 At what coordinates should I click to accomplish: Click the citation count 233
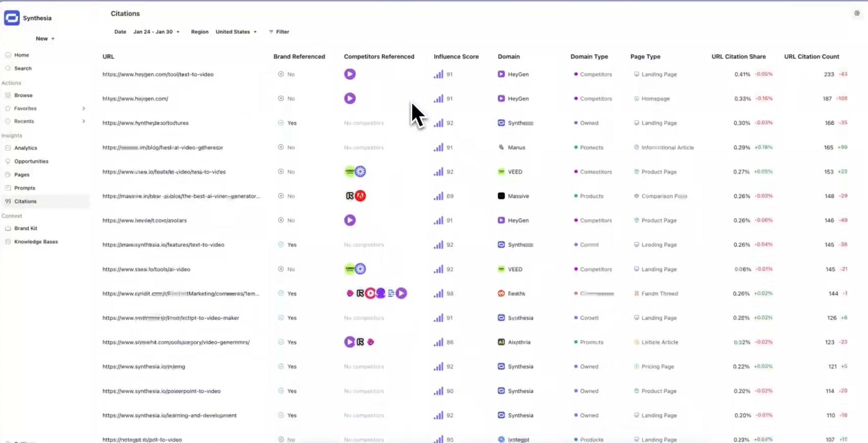[829, 74]
